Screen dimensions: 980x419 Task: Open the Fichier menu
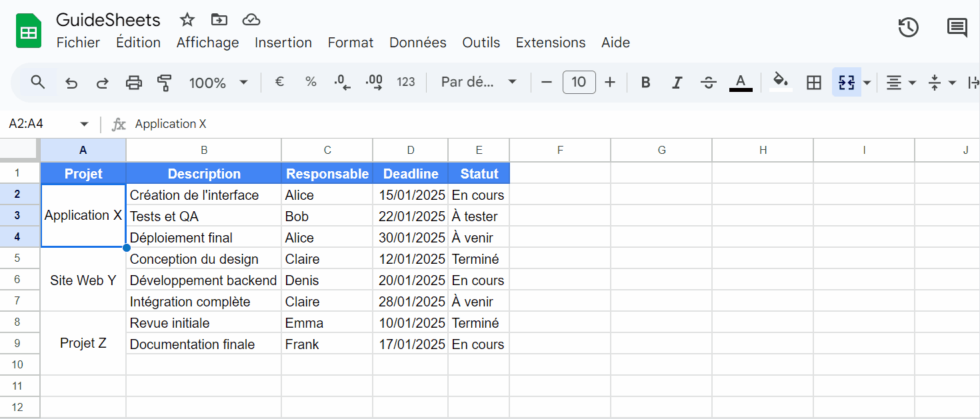[78, 43]
